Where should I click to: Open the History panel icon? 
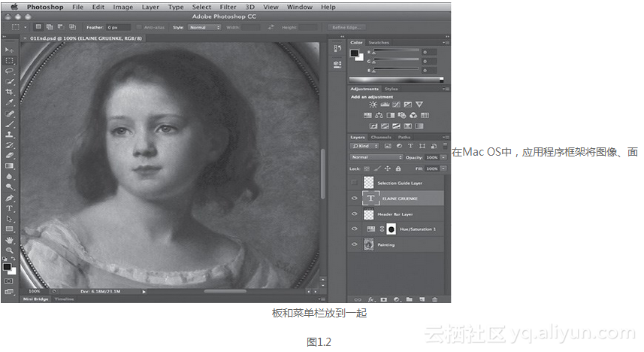337,49
